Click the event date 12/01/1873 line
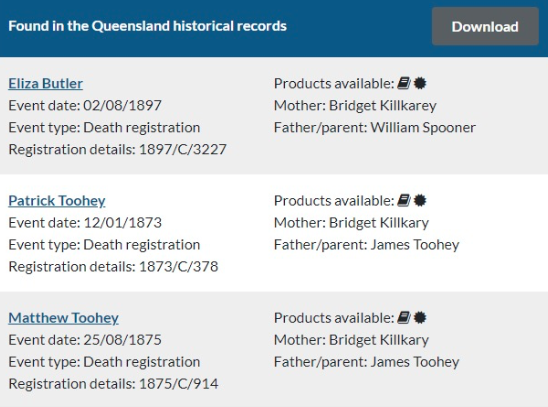 pyautogui.click(x=85, y=223)
